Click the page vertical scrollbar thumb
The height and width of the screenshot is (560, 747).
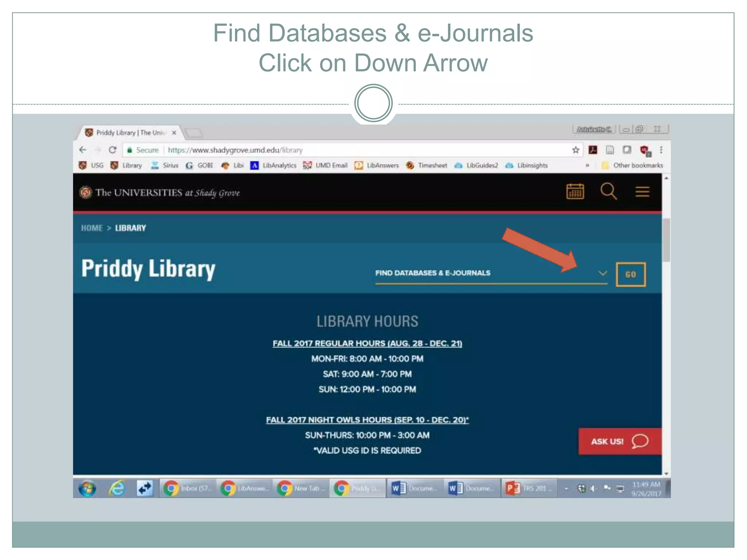[666, 240]
